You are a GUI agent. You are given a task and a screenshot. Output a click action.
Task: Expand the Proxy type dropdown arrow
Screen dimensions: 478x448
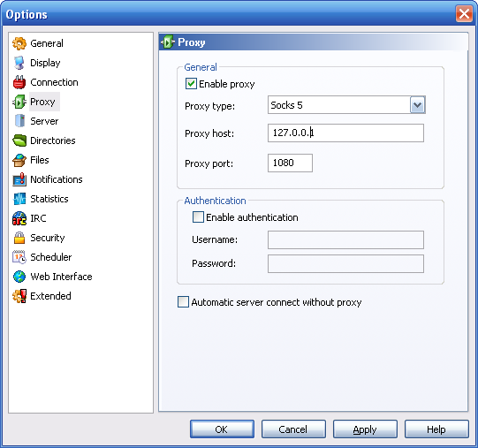tap(417, 105)
